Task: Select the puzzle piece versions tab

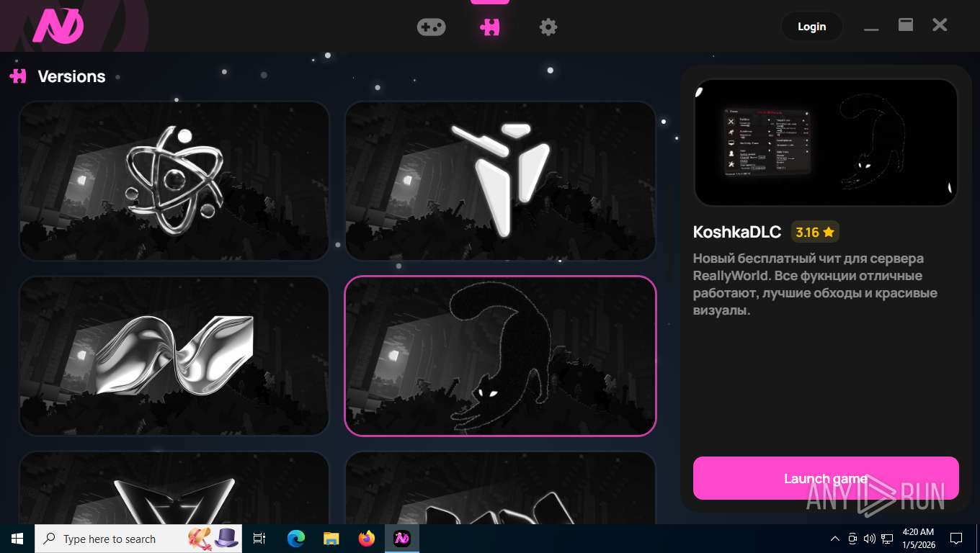Action: (490, 27)
